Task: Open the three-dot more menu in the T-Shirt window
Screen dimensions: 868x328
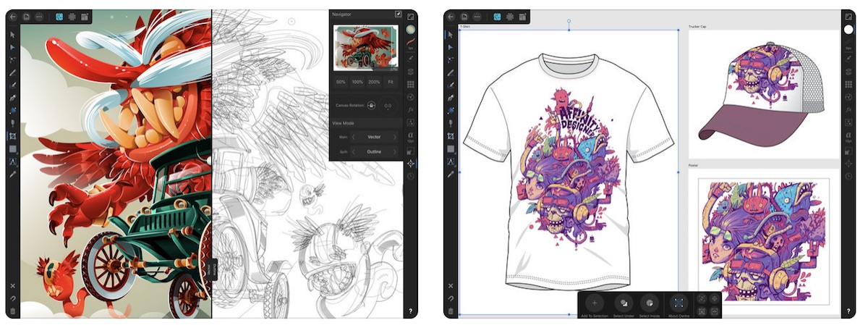Action: 477,15
